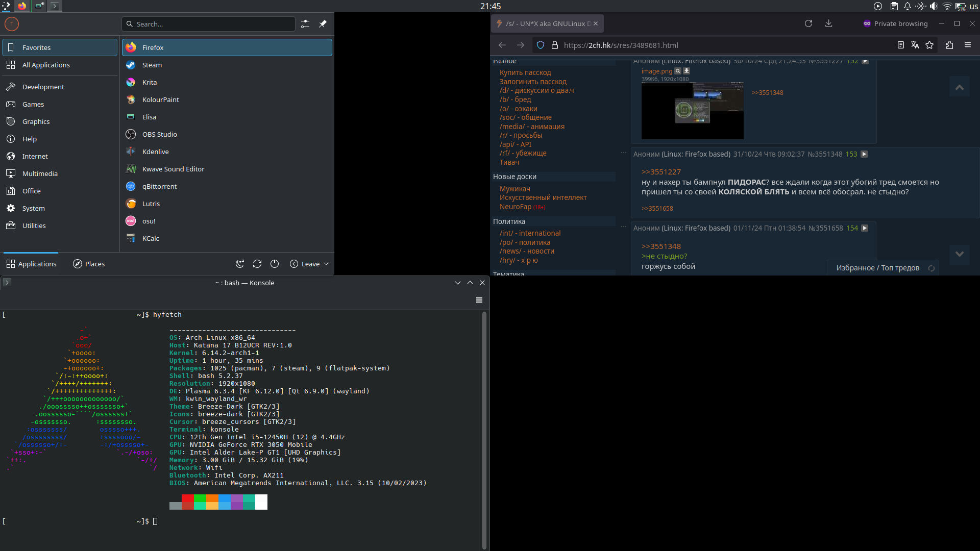Open Firefox downloads arrow icon
The width and height of the screenshot is (980, 551).
pyautogui.click(x=829, y=23)
